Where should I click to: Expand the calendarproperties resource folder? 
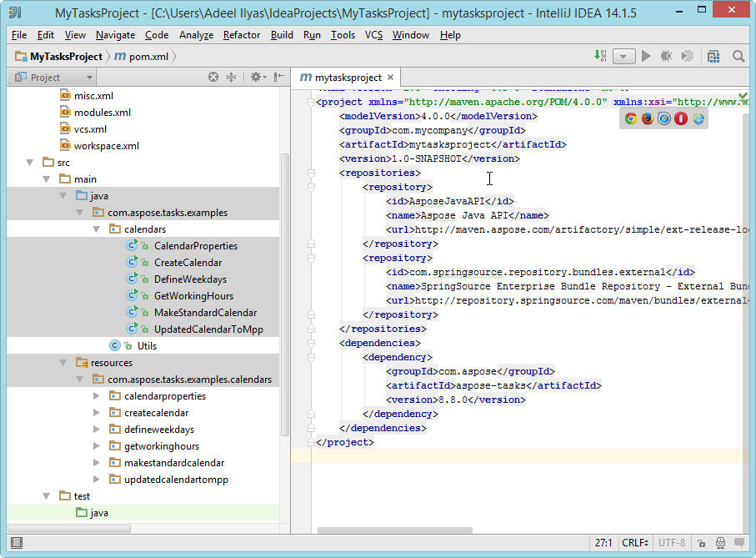(98, 396)
